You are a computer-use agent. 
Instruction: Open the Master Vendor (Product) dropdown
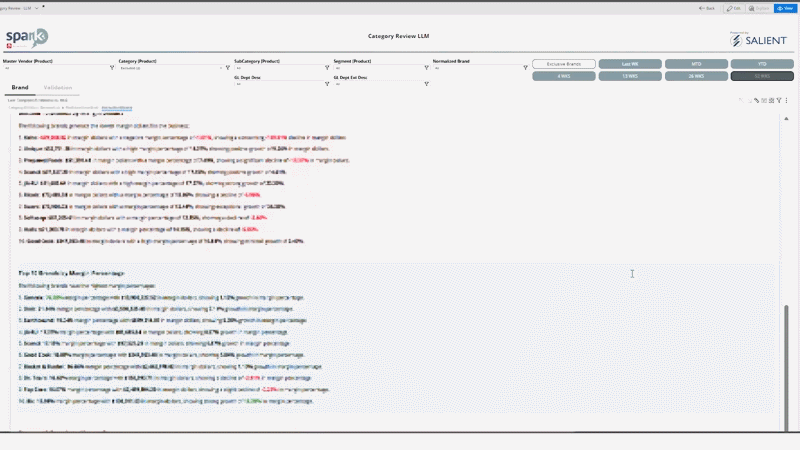click(x=55, y=68)
